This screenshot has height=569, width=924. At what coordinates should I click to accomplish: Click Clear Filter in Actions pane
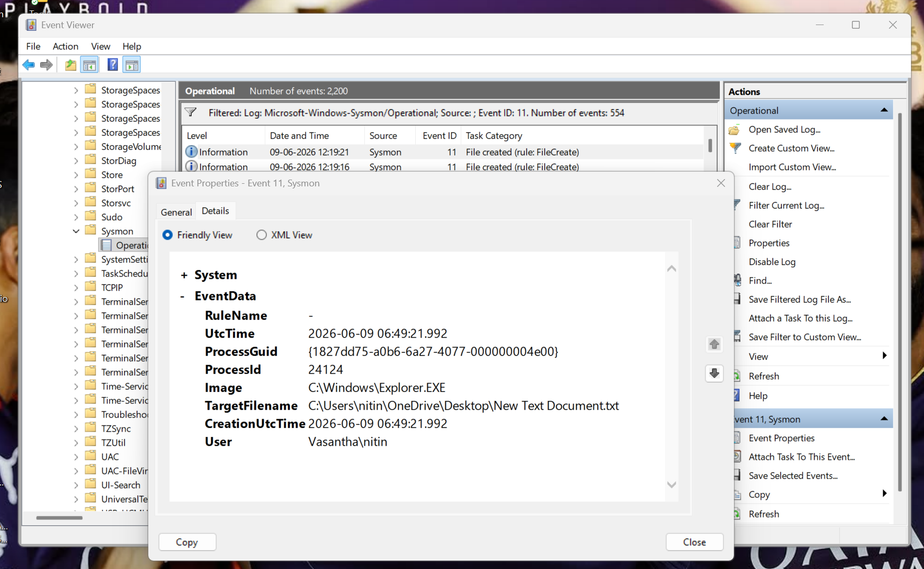(770, 224)
